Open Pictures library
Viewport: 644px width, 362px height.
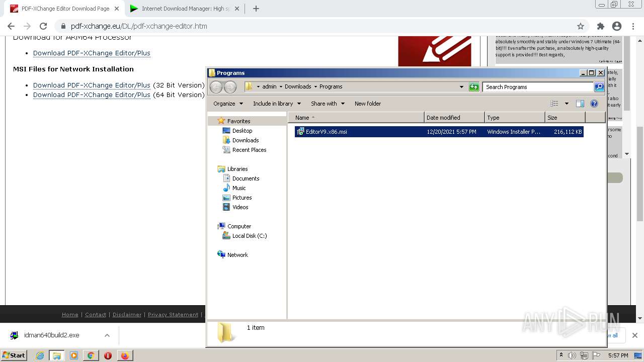pyautogui.click(x=242, y=198)
